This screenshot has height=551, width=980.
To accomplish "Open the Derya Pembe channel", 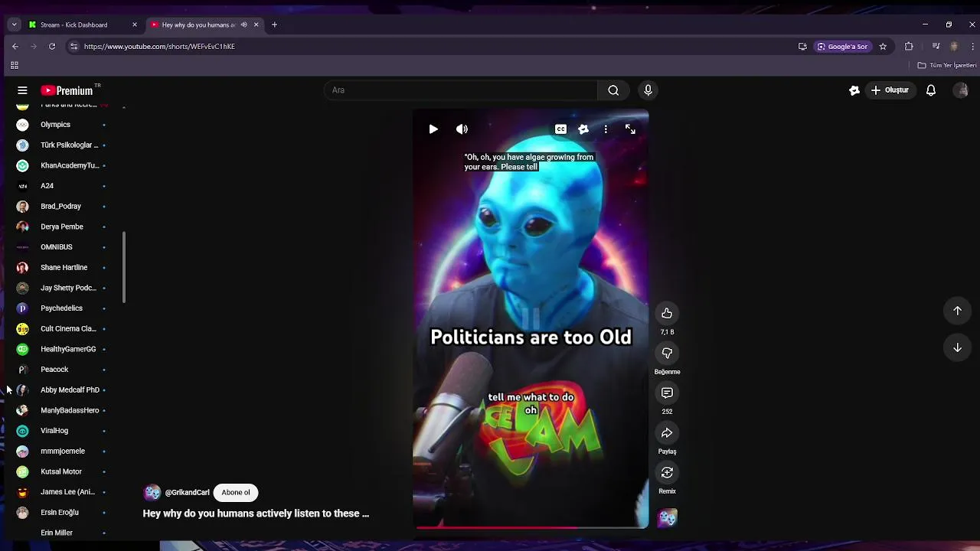I will click(61, 227).
